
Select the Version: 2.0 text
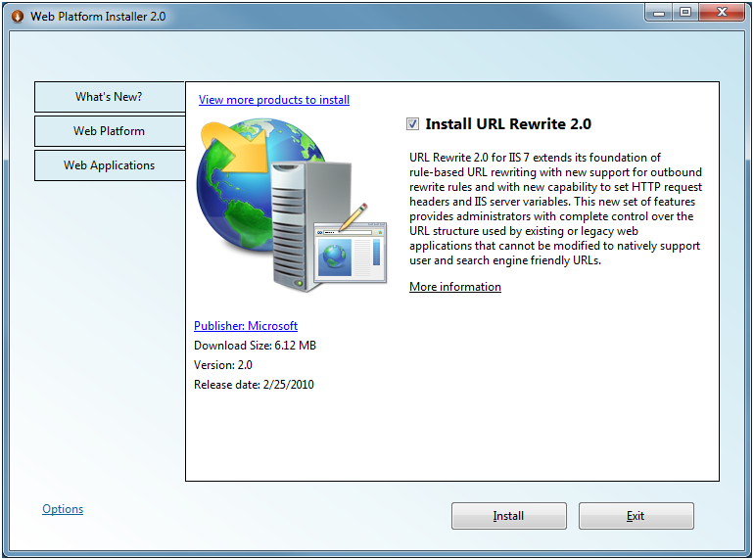(x=222, y=365)
